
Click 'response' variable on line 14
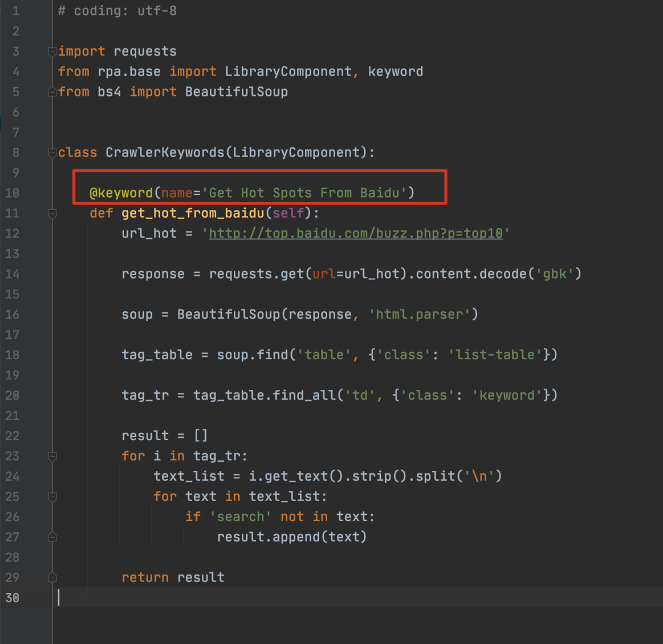(153, 274)
